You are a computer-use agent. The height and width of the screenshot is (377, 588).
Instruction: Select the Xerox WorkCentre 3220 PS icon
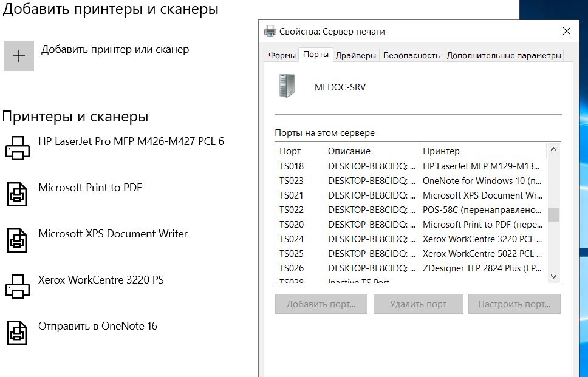[17, 287]
